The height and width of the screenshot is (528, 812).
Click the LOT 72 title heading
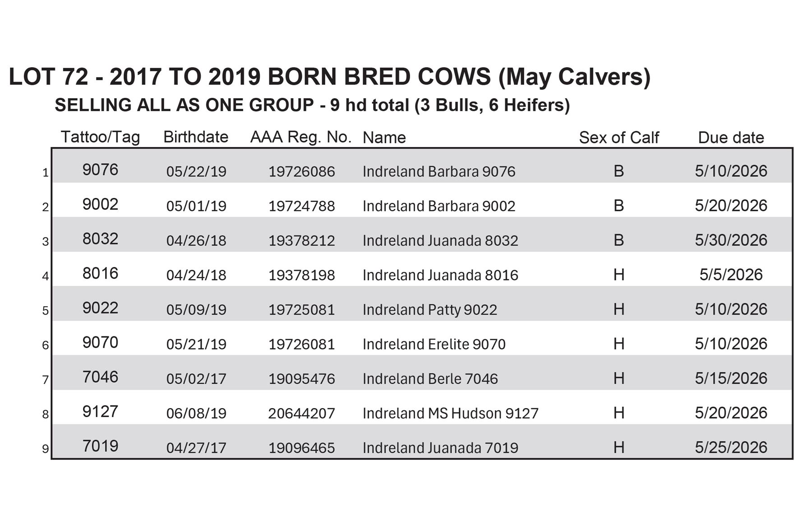(329, 77)
